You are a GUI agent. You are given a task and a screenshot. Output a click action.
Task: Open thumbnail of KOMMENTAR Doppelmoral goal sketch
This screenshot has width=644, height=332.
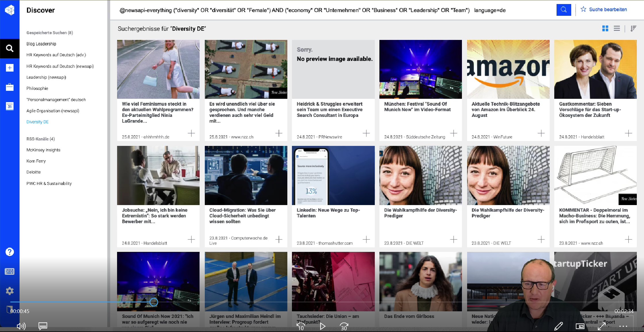pos(595,175)
